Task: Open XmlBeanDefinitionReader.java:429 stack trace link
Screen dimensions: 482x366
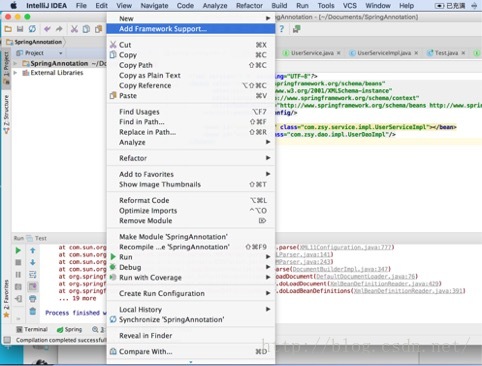Action: [384, 284]
